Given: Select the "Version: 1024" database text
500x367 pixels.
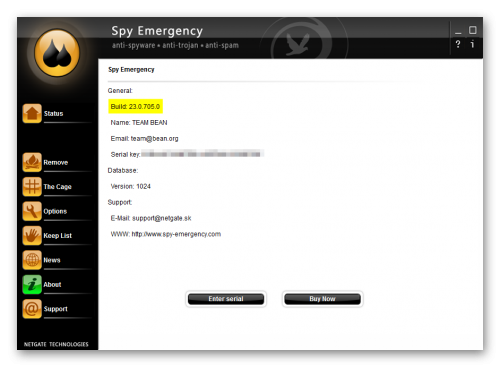Looking at the screenshot, I should click(131, 187).
